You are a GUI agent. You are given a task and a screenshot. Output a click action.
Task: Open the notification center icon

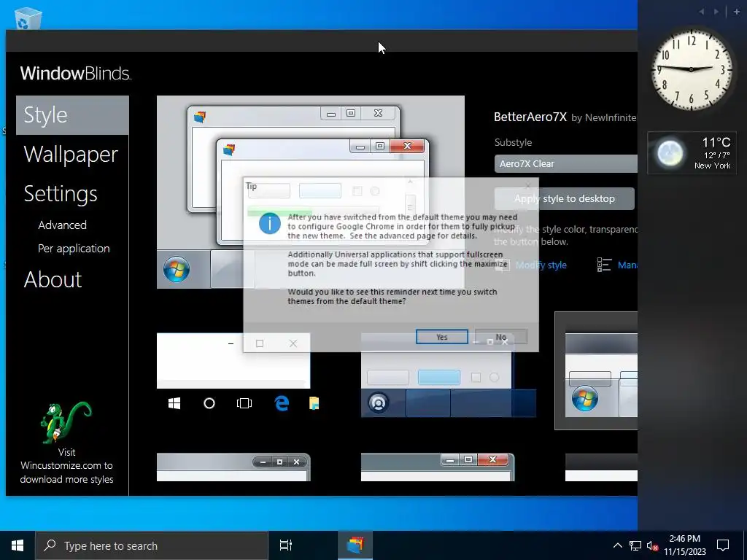(x=723, y=545)
